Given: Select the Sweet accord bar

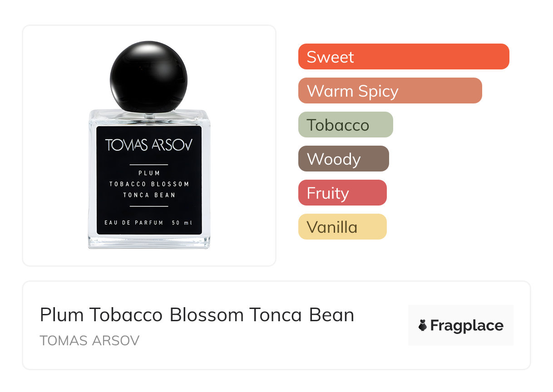Looking at the screenshot, I should (403, 57).
